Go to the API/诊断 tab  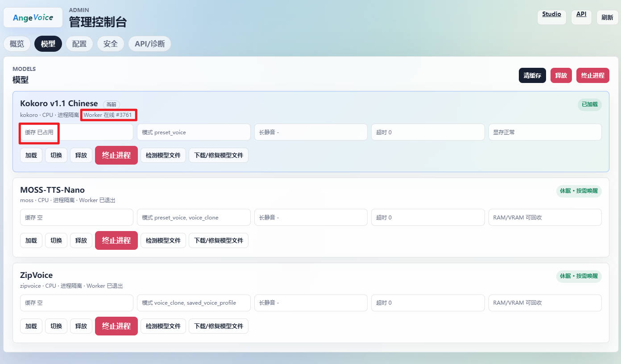[x=150, y=44]
